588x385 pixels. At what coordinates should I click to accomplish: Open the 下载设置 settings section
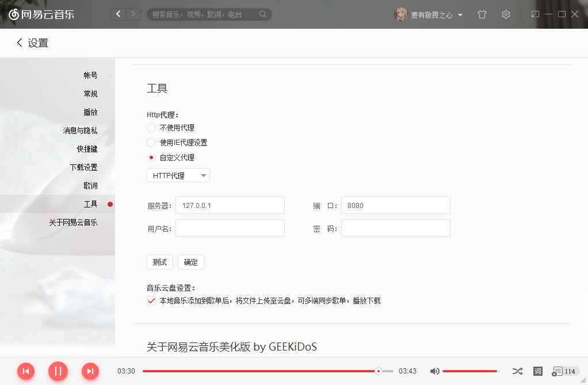coord(84,167)
